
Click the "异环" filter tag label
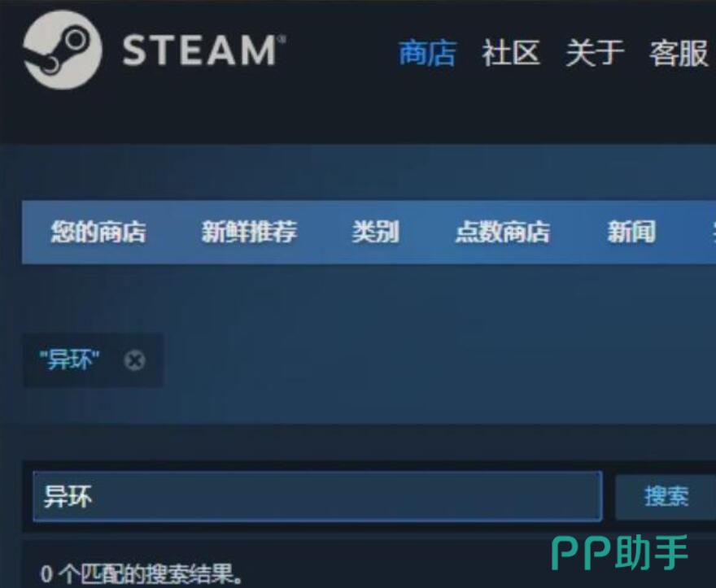(x=70, y=360)
